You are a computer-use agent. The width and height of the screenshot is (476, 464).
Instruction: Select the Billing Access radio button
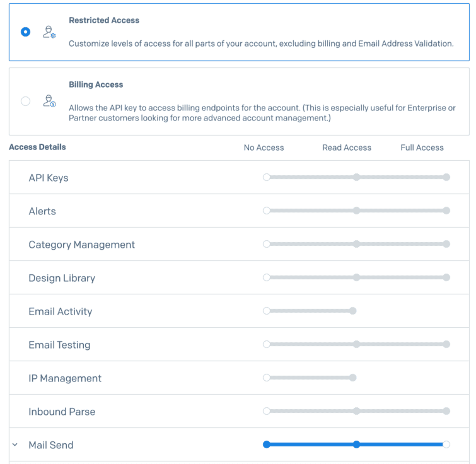25,101
